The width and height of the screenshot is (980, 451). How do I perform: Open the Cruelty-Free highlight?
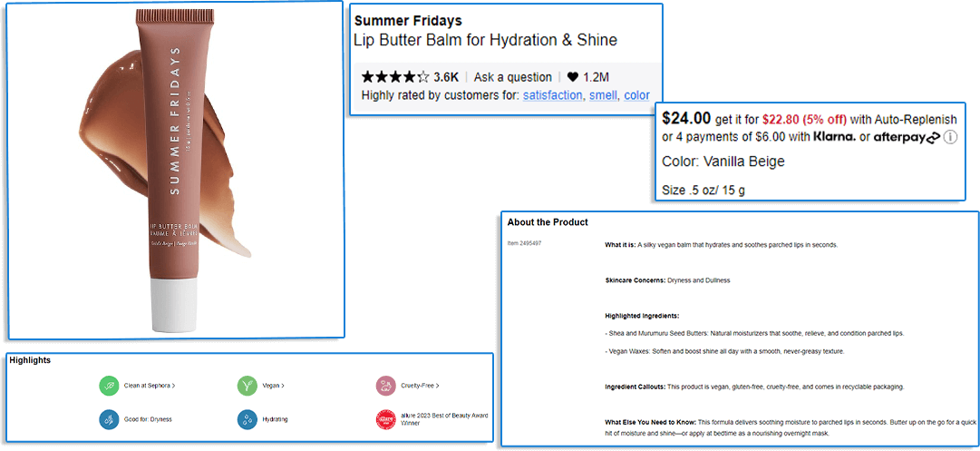click(x=420, y=386)
